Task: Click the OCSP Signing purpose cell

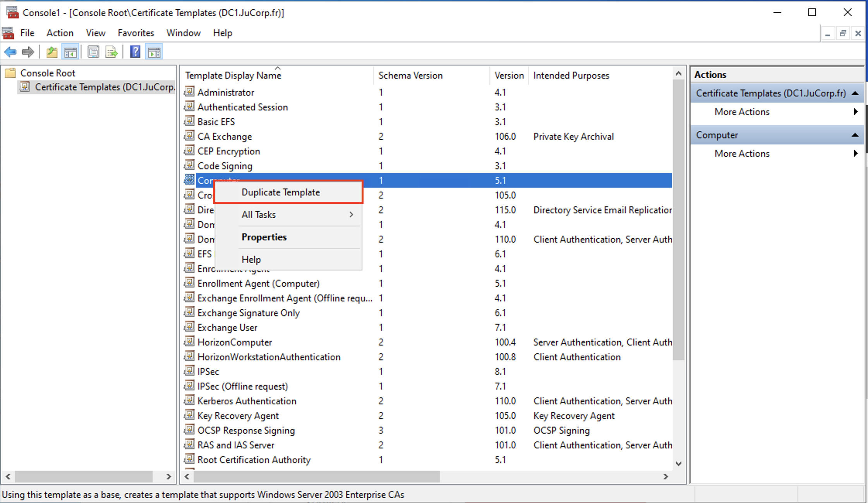Action: (561, 430)
